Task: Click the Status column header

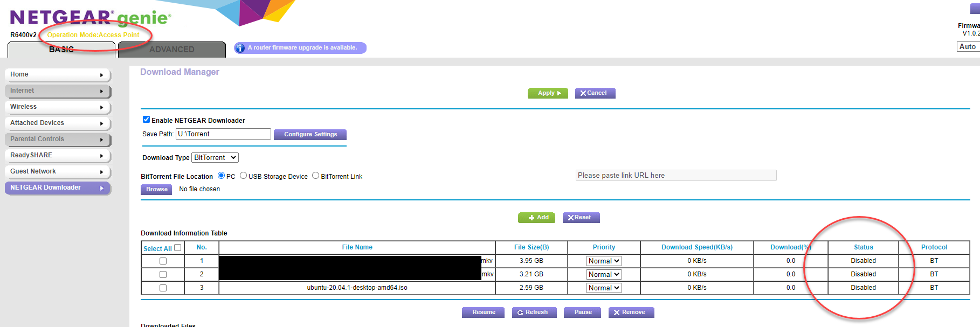Action: (x=863, y=247)
